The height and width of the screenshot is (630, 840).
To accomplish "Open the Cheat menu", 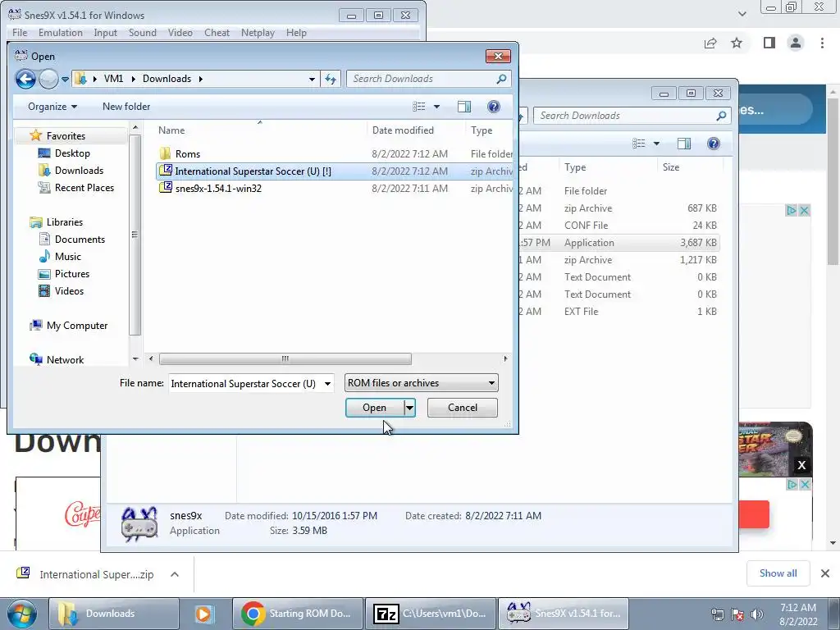I will pyautogui.click(x=217, y=33).
